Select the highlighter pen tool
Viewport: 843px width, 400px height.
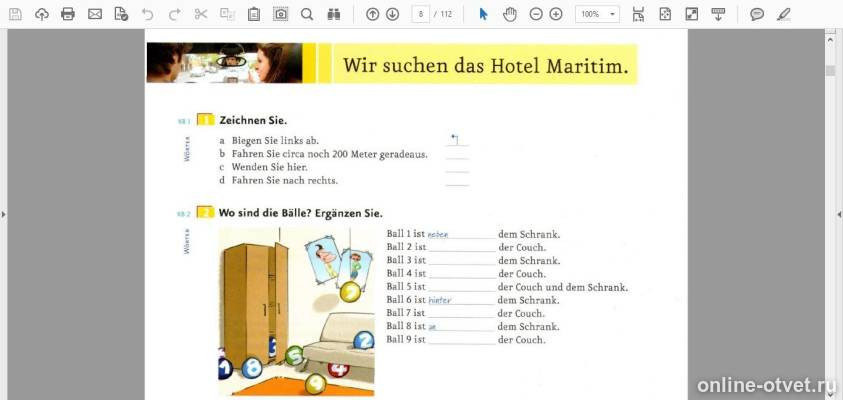click(x=784, y=15)
